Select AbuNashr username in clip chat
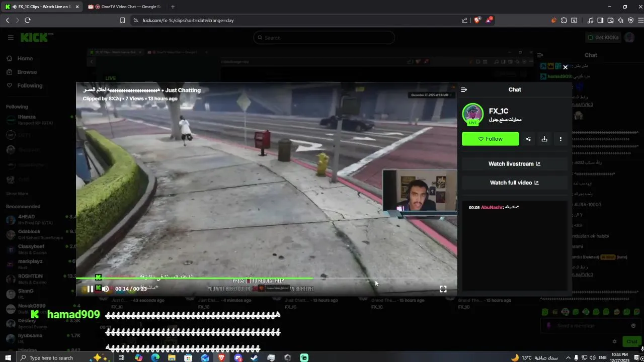This screenshot has width=644, height=362. (492, 207)
